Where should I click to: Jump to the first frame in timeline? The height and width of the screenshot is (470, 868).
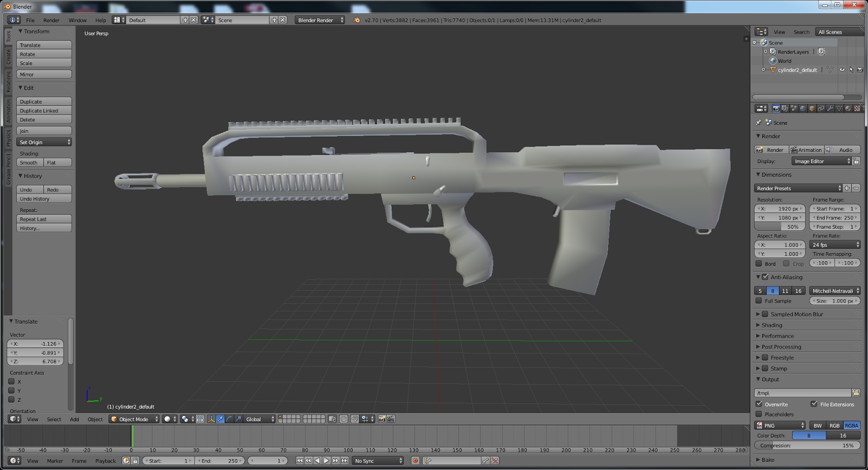(299, 461)
